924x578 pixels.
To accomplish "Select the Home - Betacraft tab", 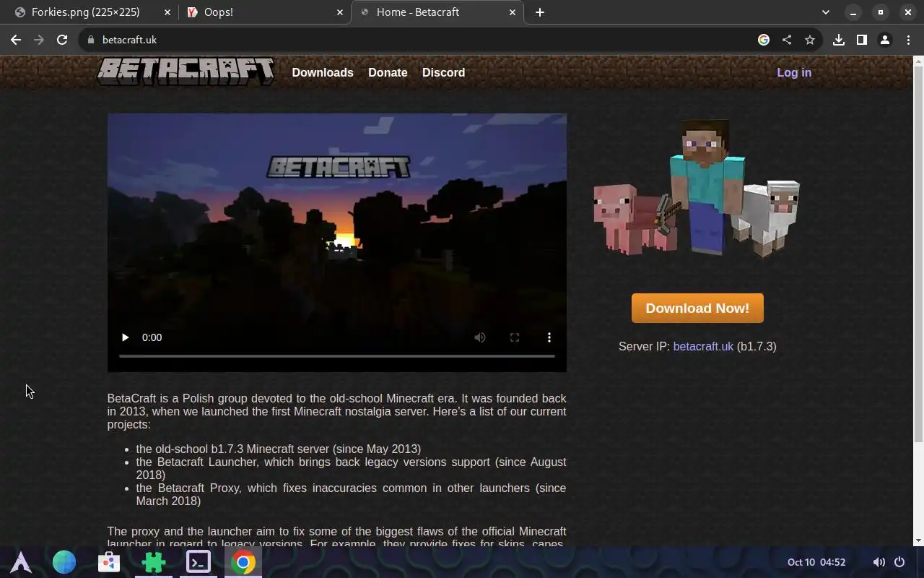I will 437,12.
